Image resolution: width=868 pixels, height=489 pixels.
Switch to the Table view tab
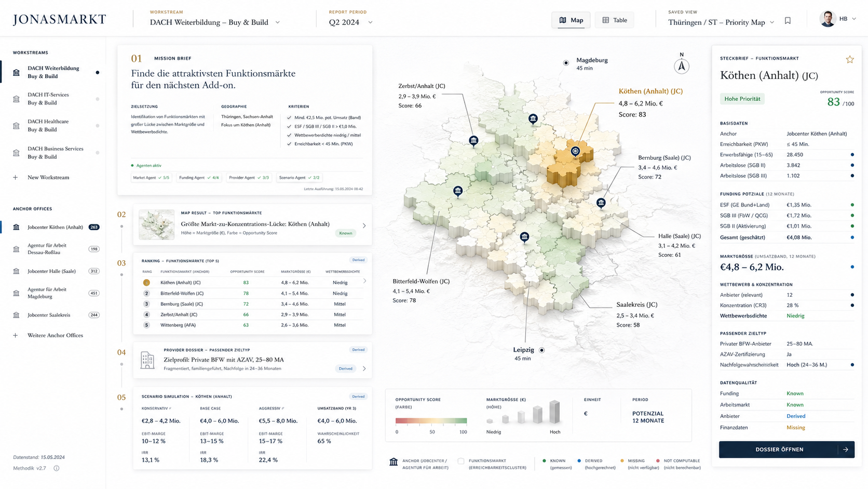[x=614, y=20]
